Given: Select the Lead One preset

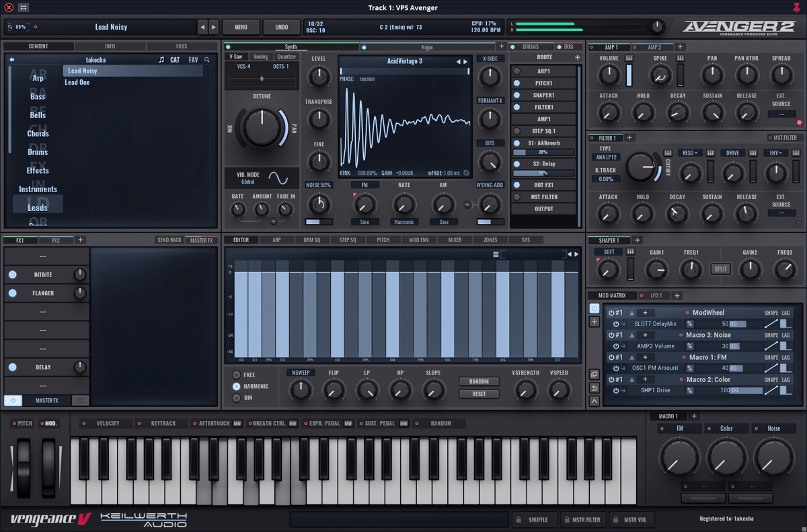Looking at the screenshot, I should tap(77, 82).
